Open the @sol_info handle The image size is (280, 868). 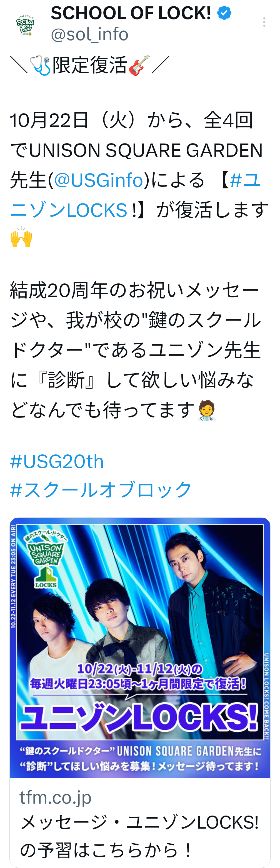90,34
